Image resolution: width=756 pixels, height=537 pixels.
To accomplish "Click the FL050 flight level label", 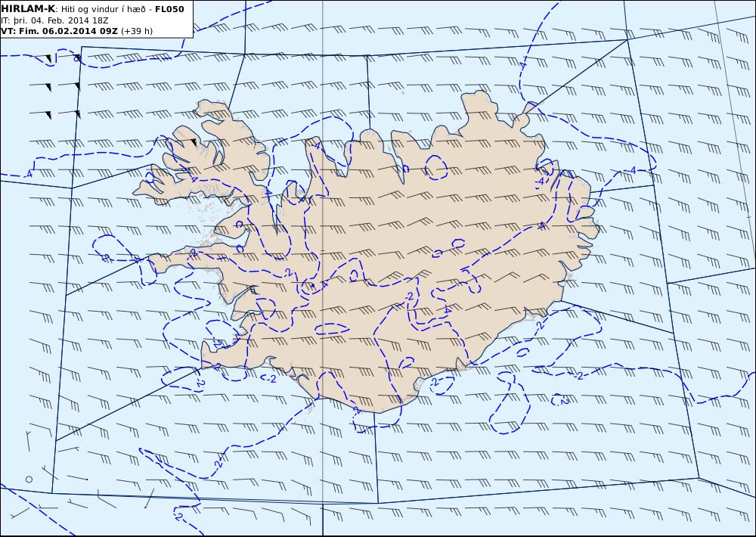I will [169, 9].
